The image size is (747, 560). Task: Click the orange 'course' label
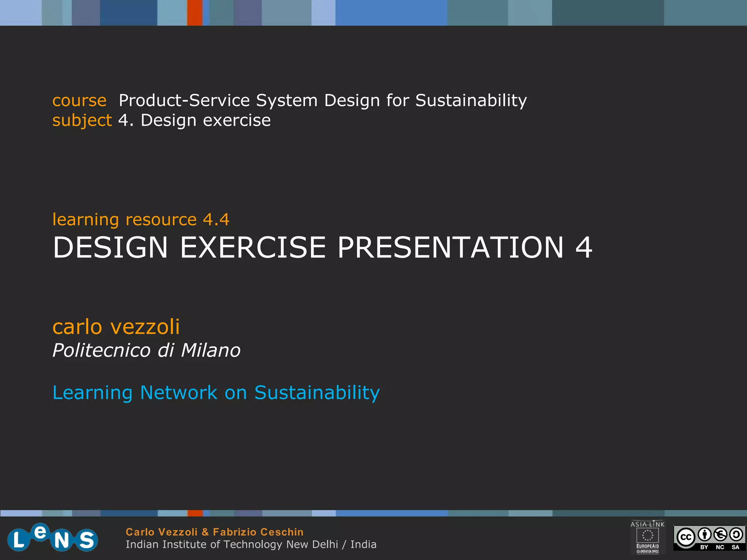pos(79,100)
